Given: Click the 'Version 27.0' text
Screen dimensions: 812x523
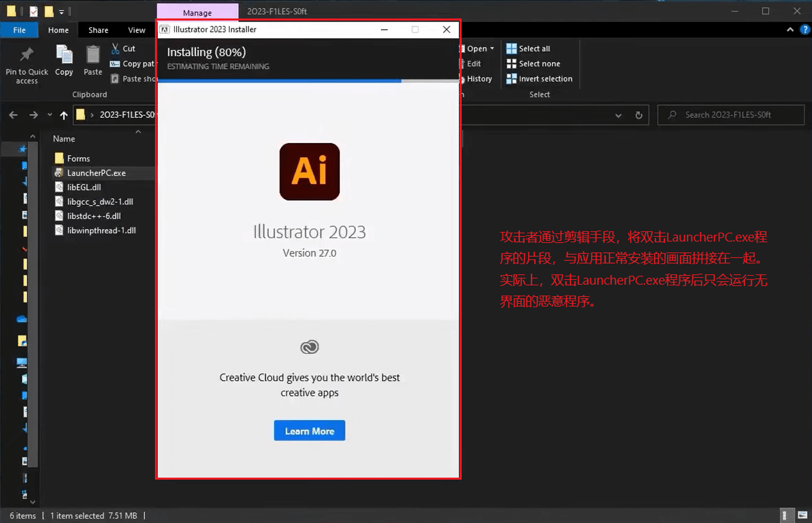Looking at the screenshot, I should [309, 253].
